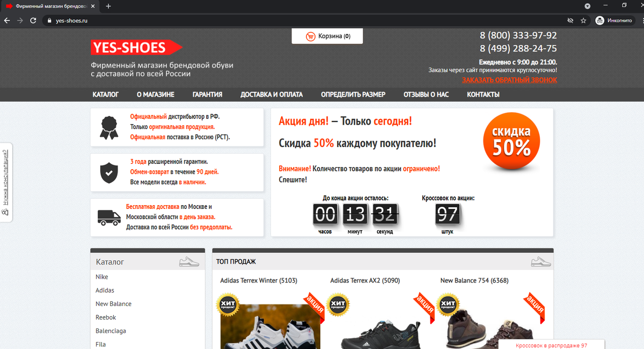This screenshot has height=349, width=644.
Task: Click the site lock icon in address bar
Action: click(48, 20)
